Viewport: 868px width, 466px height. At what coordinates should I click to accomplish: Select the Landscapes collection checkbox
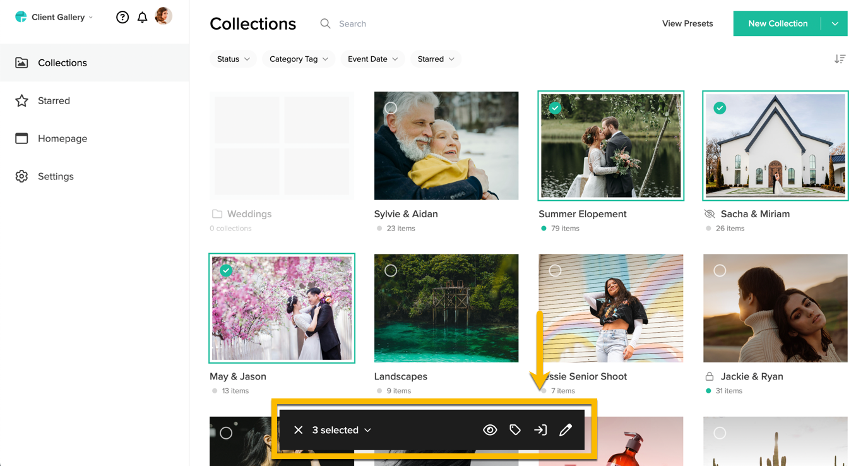click(x=391, y=270)
